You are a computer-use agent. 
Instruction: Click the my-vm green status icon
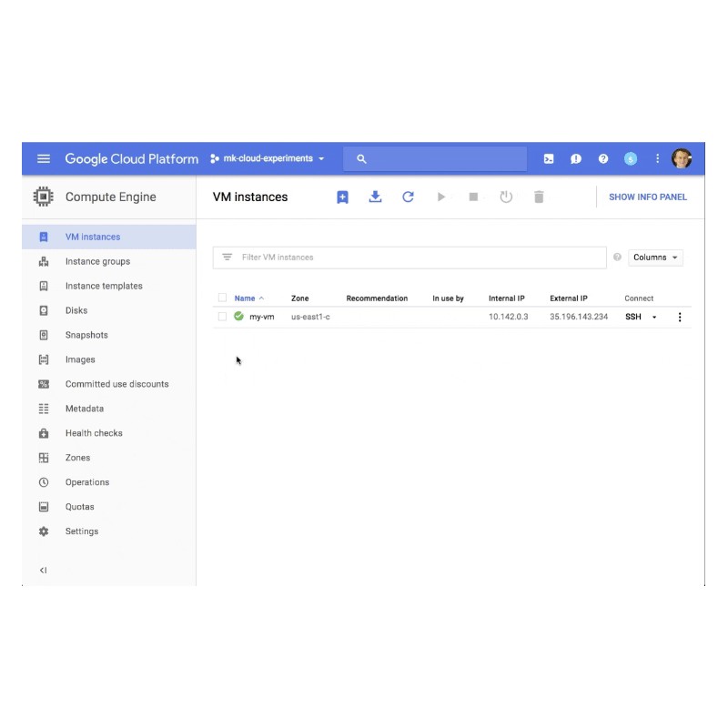point(238,316)
